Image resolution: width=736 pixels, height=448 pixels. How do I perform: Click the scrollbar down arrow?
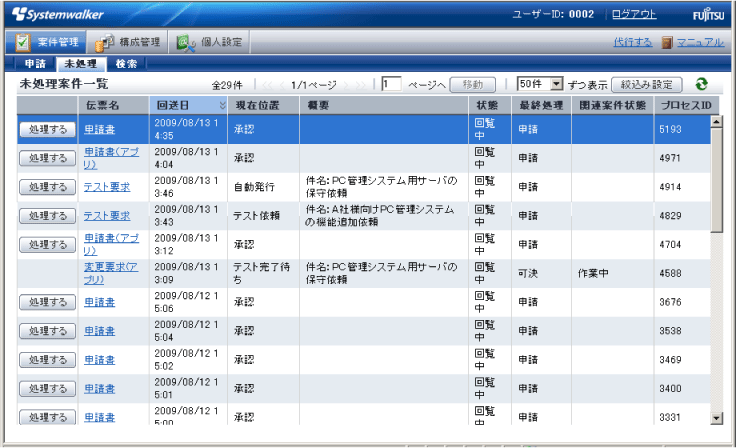pyautogui.click(x=716, y=417)
